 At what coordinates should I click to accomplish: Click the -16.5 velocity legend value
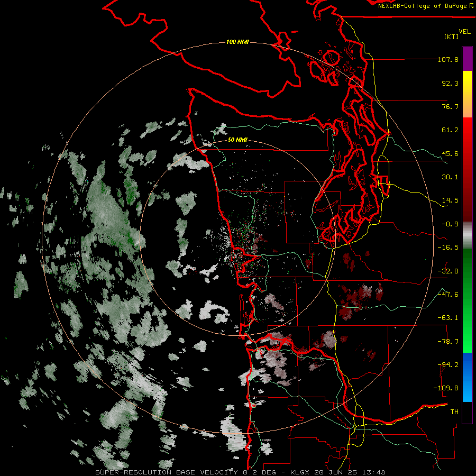448,248
